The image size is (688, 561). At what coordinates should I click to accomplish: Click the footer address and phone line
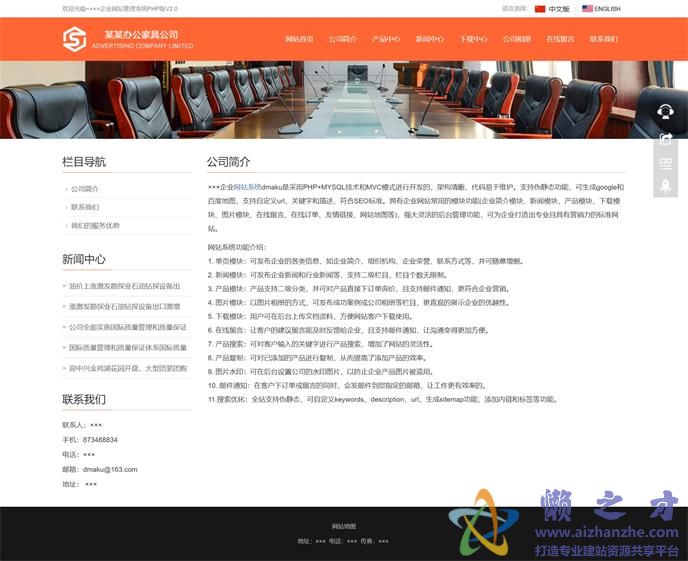(x=343, y=541)
